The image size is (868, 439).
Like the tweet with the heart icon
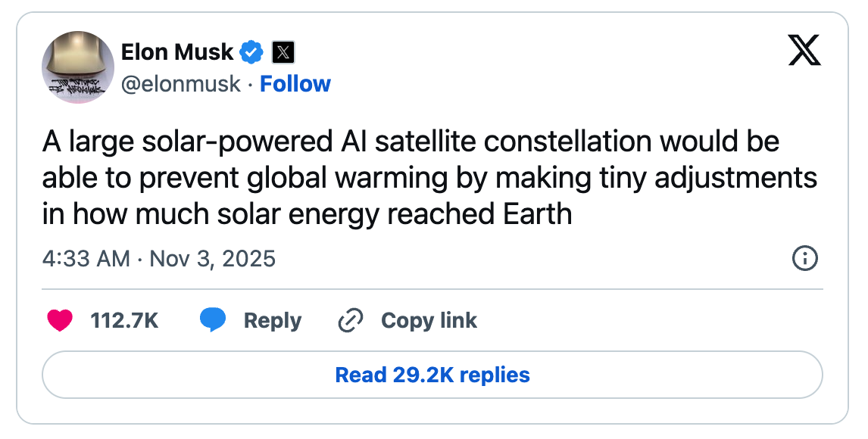point(60,321)
